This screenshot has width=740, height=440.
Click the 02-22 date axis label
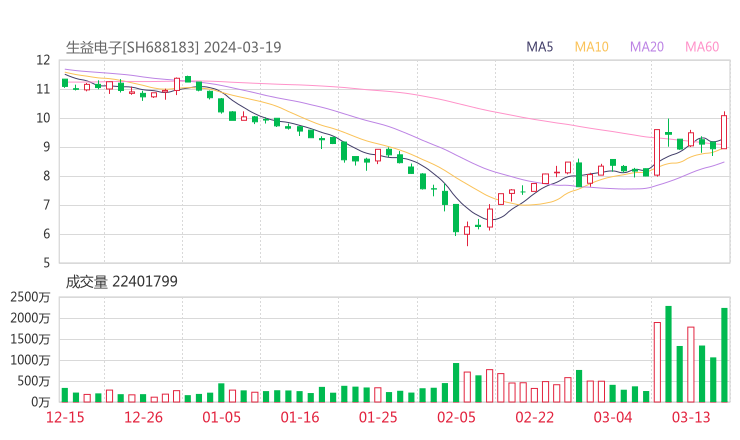(x=534, y=417)
